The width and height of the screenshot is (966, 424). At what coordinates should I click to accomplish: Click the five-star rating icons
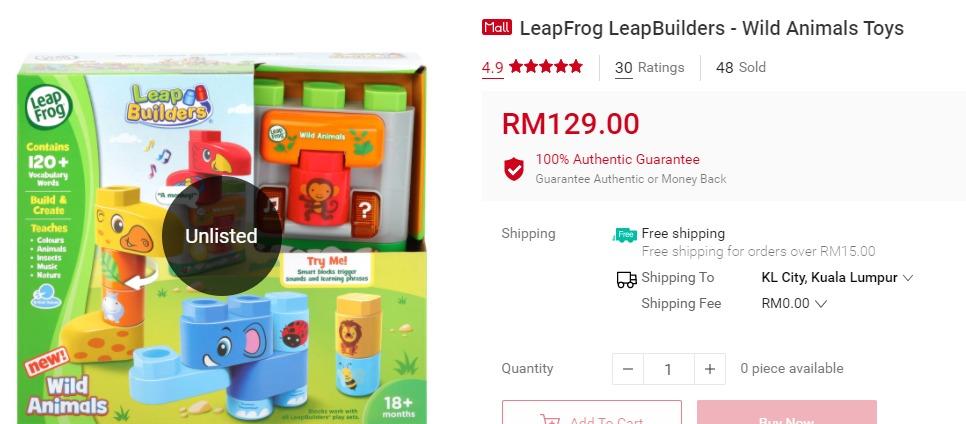point(546,67)
